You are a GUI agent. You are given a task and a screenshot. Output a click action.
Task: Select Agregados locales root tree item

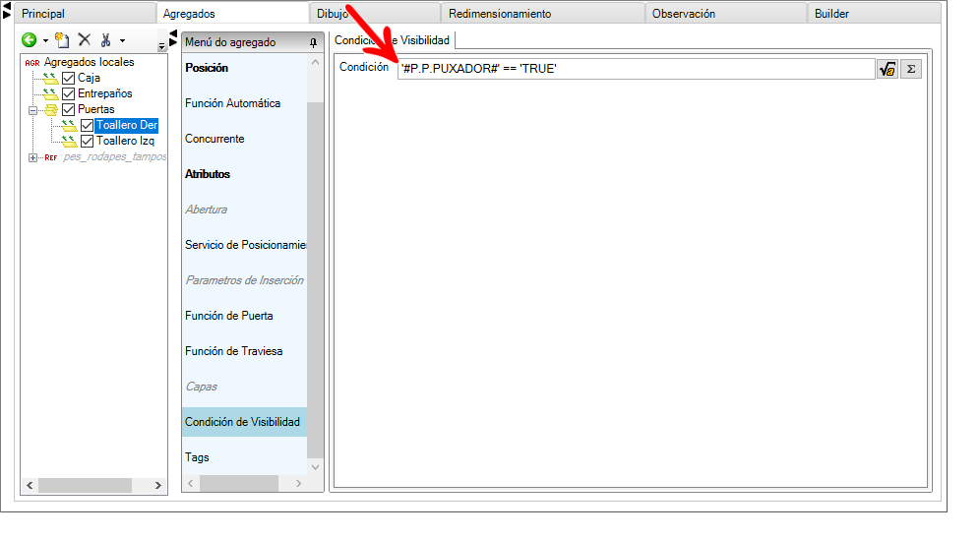tap(89, 62)
